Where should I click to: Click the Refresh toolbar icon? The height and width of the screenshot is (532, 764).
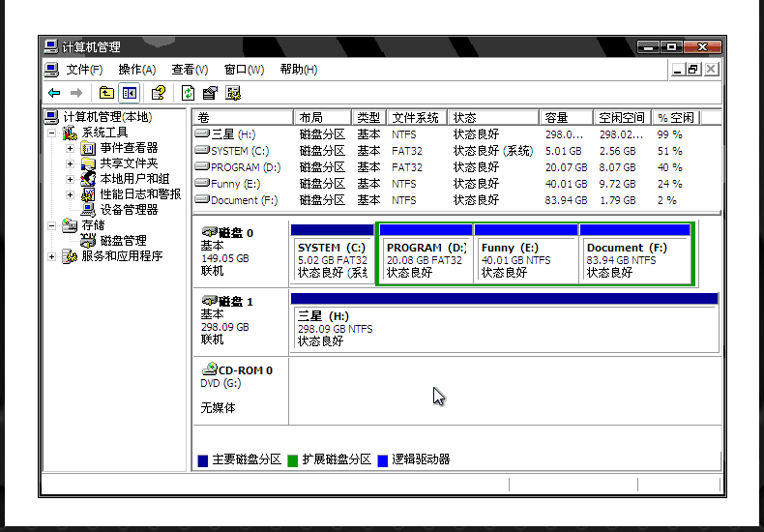pos(188,93)
